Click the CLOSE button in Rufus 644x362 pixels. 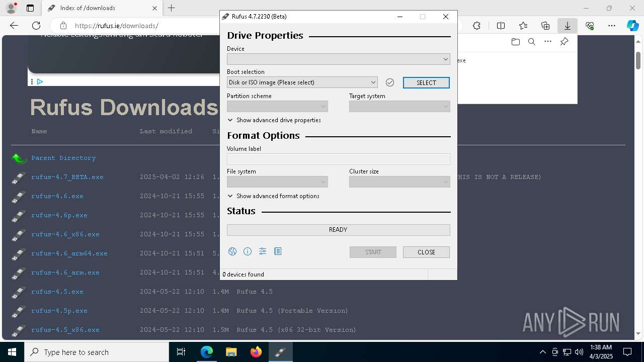coord(426,252)
